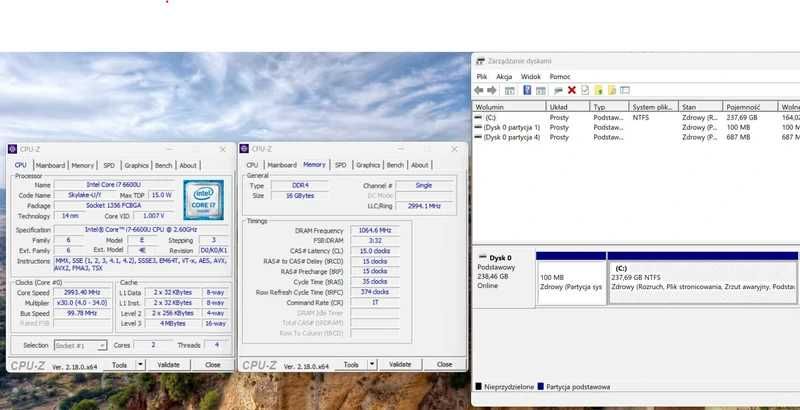
Task: Click the red X delete icon
Action: point(572,90)
